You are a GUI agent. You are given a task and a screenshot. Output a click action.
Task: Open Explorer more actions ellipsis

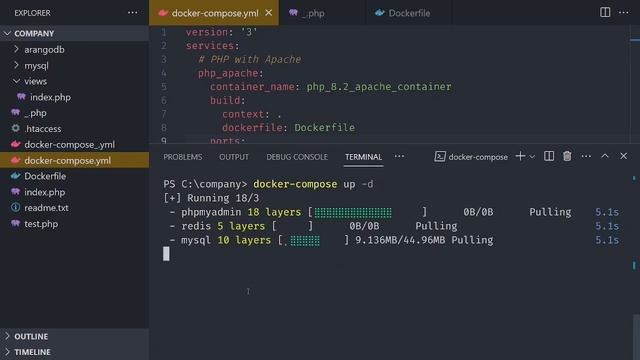pos(133,13)
